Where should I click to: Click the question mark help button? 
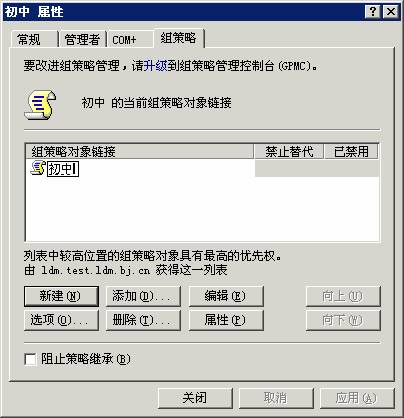coord(373,12)
